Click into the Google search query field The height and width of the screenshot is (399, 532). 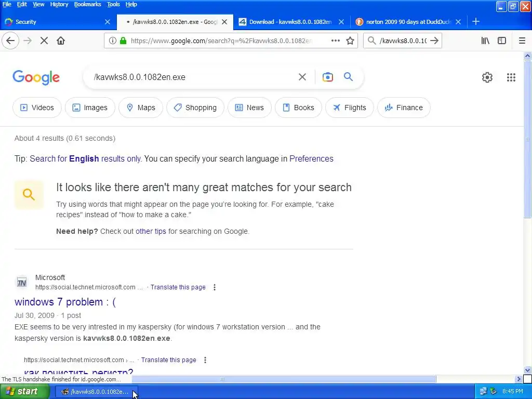point(190,77)
